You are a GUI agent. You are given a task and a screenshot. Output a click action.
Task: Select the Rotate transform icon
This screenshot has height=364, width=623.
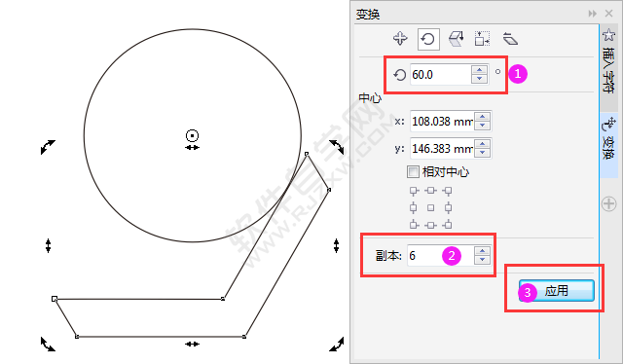[428, 39]
